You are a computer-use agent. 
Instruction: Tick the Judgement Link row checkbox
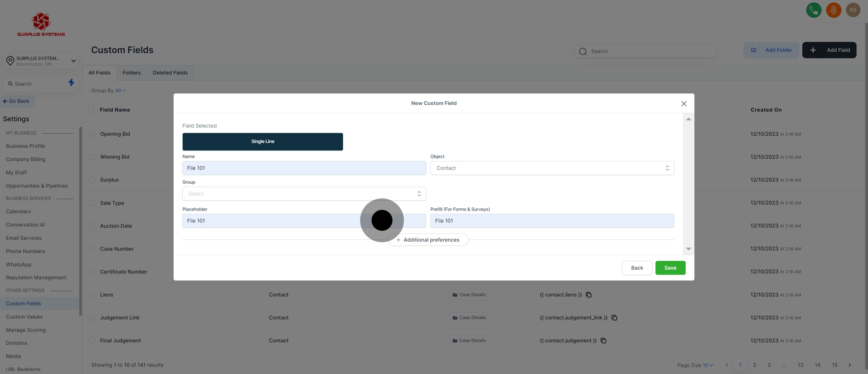[91, 318]
